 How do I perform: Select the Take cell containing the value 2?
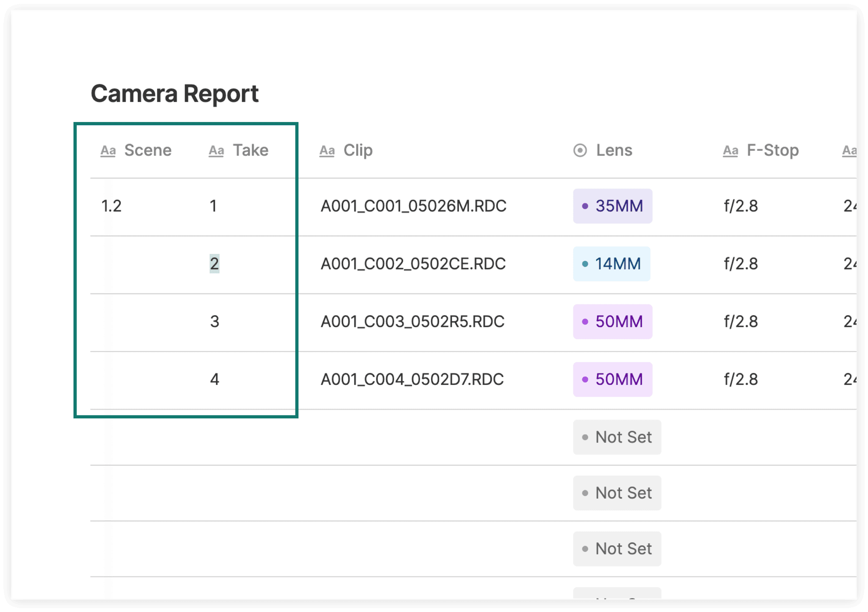[214, 264]
